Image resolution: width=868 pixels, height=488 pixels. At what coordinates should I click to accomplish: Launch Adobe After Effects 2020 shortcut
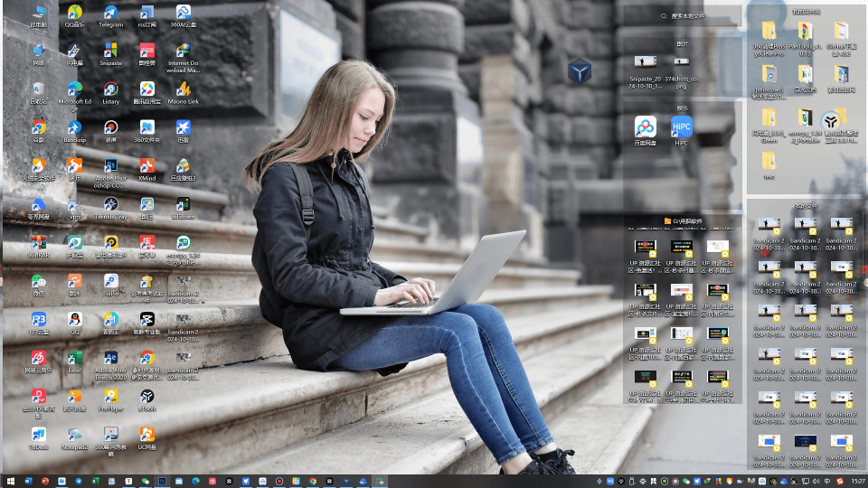[x=110, y=357]
